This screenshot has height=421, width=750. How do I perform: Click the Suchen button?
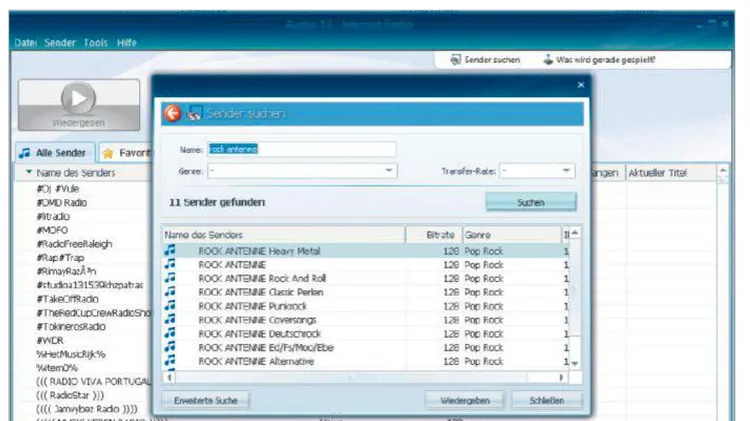531,202
